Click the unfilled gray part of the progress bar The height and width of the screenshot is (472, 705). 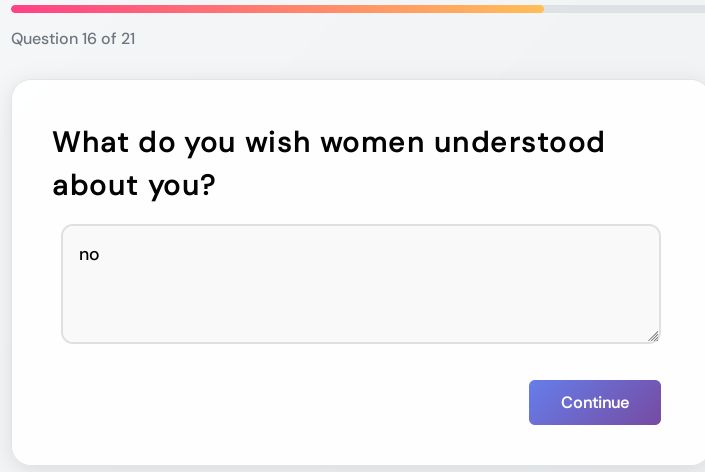pos(620,9)
